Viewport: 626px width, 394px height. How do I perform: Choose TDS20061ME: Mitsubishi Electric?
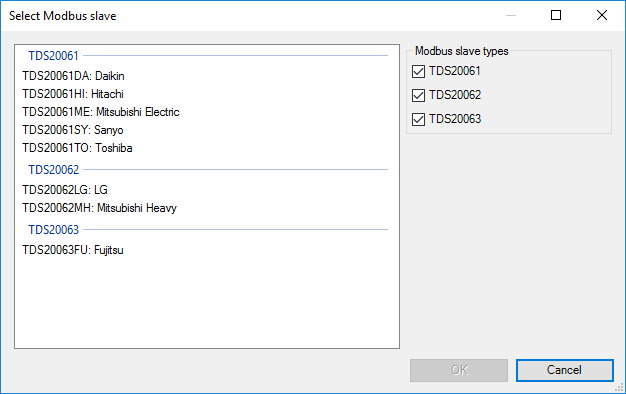[101, 112]
